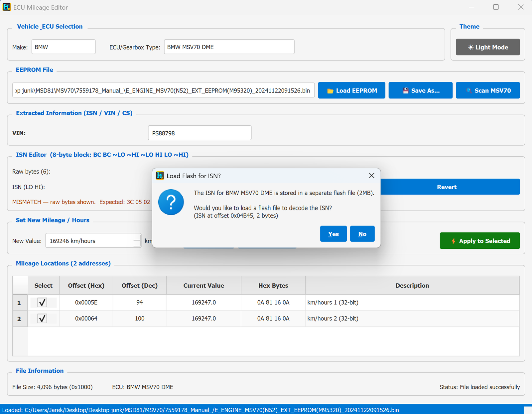This screenshot has height=414, width=532.
Task: Open the Make dropdown showing BMW
Action: point(64,47)
